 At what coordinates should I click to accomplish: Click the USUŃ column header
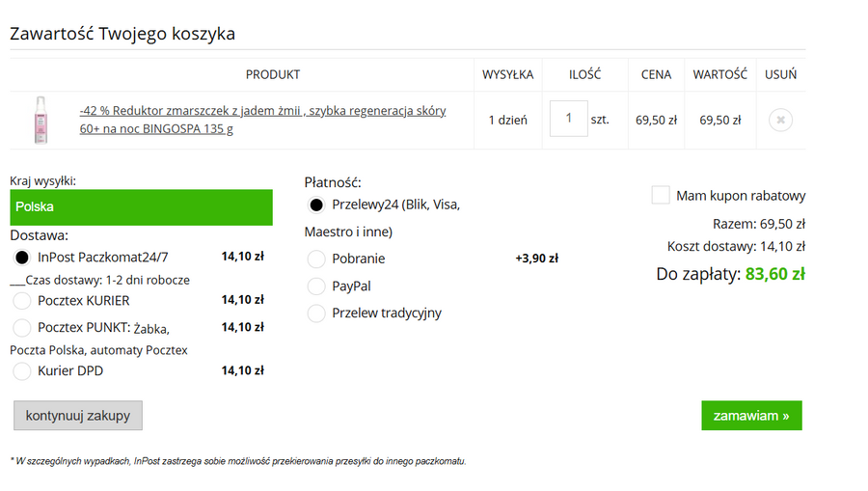click(780, 74)
